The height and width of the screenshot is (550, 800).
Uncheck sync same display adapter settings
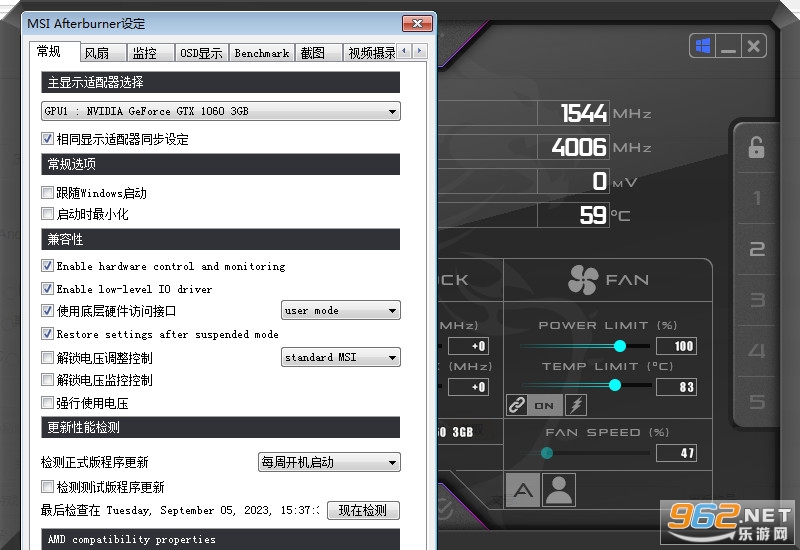[x=47, y=139]
